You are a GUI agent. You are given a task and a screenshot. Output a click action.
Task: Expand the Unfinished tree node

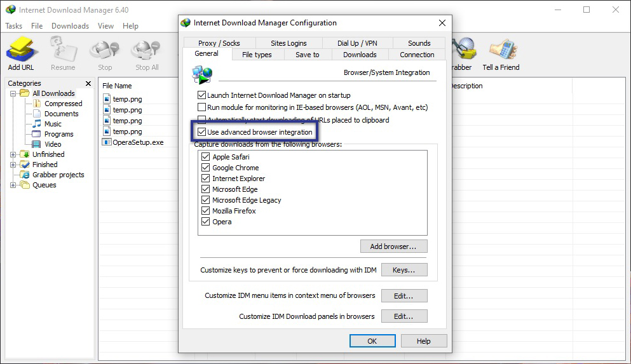pyautogui.click(x=13, y=154)
